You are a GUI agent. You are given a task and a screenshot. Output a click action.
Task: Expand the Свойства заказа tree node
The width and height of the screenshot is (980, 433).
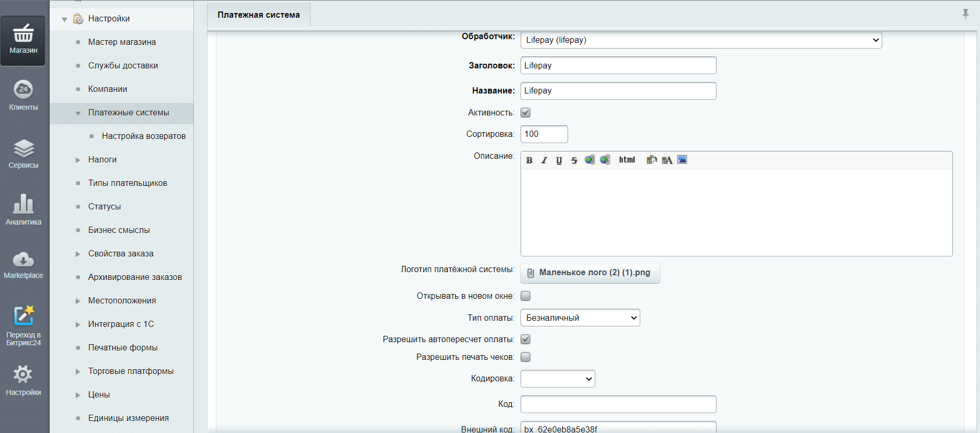(x=78, y=254)
